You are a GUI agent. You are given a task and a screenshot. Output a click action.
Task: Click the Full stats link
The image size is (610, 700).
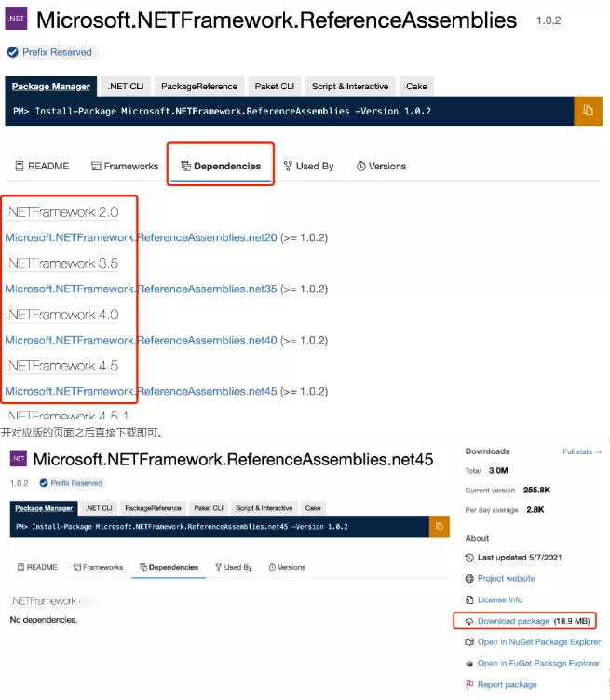582,451
